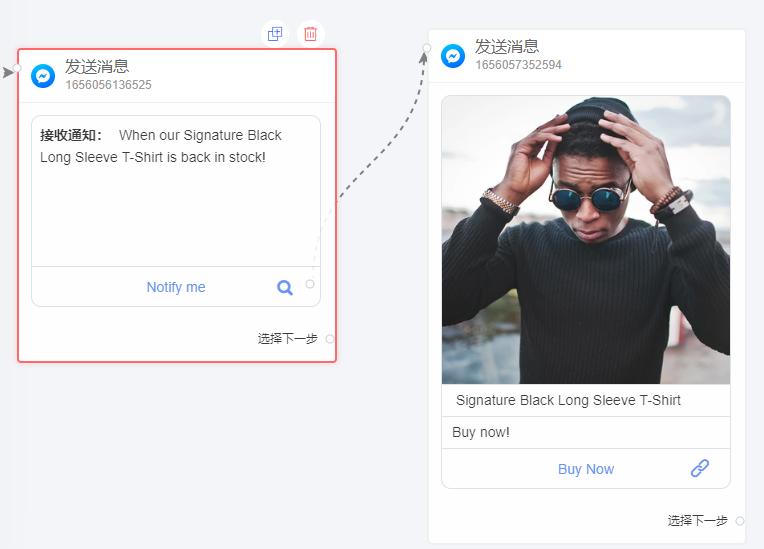This screenshot has height=549, width=764.
Task: Click 选择下一步 label in node 1656056136525
Action: (x=287, y=339)
